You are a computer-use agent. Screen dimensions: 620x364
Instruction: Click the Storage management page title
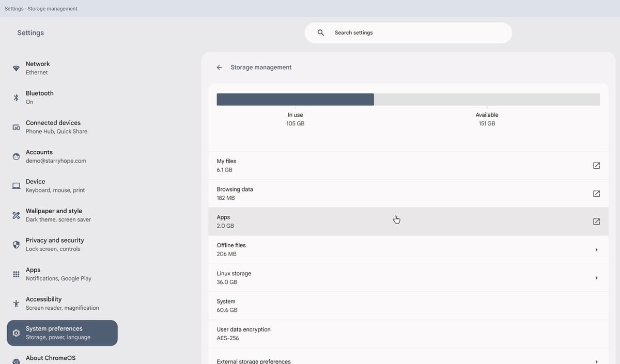(x=261, y=68)
